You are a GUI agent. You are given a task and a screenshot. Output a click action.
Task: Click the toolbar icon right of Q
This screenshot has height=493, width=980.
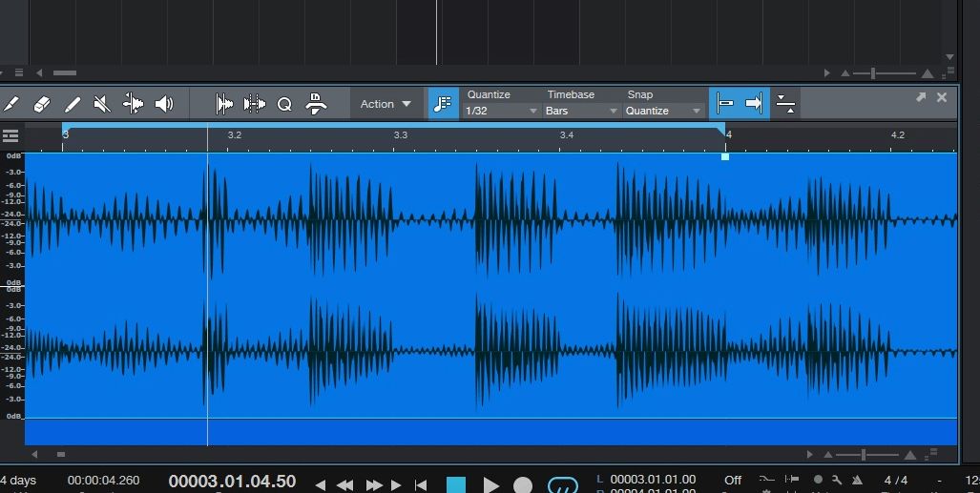click(316, 104)
